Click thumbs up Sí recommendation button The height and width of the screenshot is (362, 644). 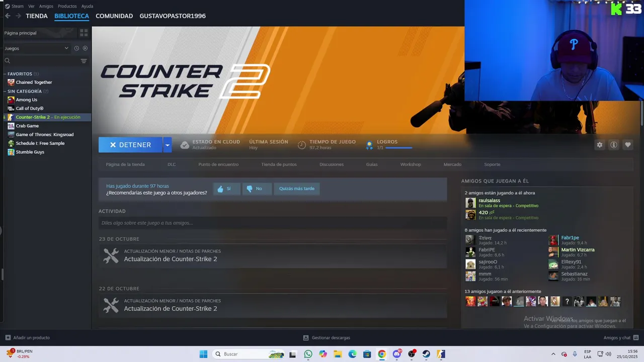(226, 189)
